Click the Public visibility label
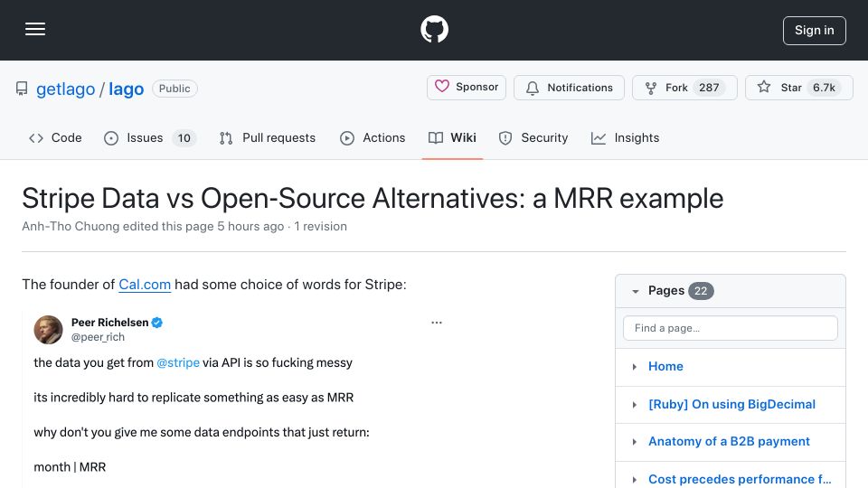The width and height of the screenshot is (868, 488). pos(175,89)
